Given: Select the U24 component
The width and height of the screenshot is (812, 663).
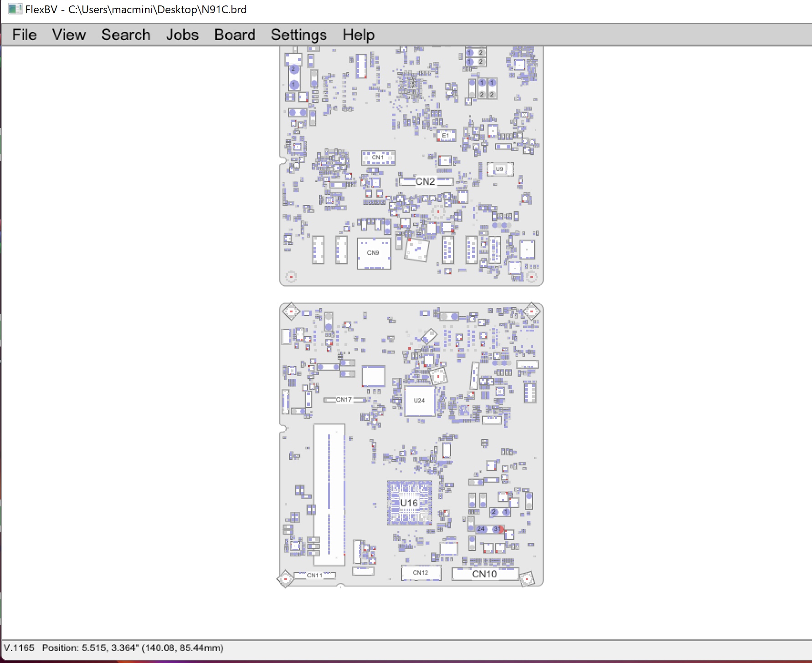Looking at the screenshot, I should pyautogui.click(x=419, y=401).
